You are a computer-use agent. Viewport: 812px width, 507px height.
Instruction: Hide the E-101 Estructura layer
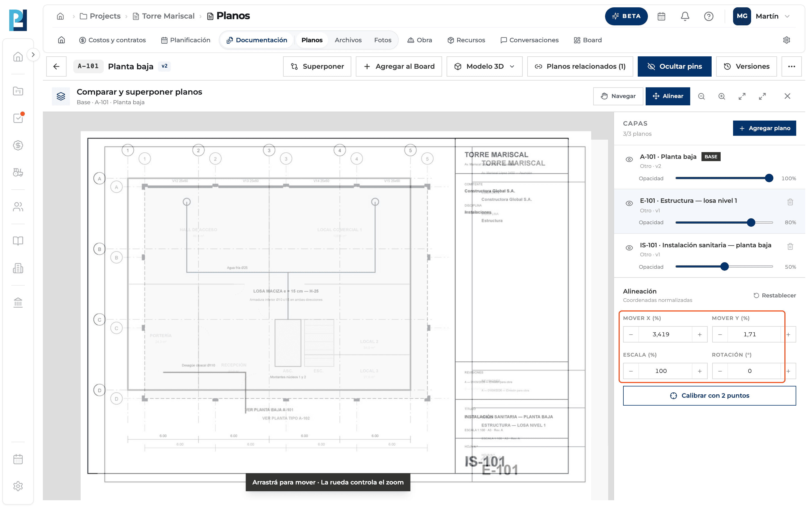pos(629,203)
